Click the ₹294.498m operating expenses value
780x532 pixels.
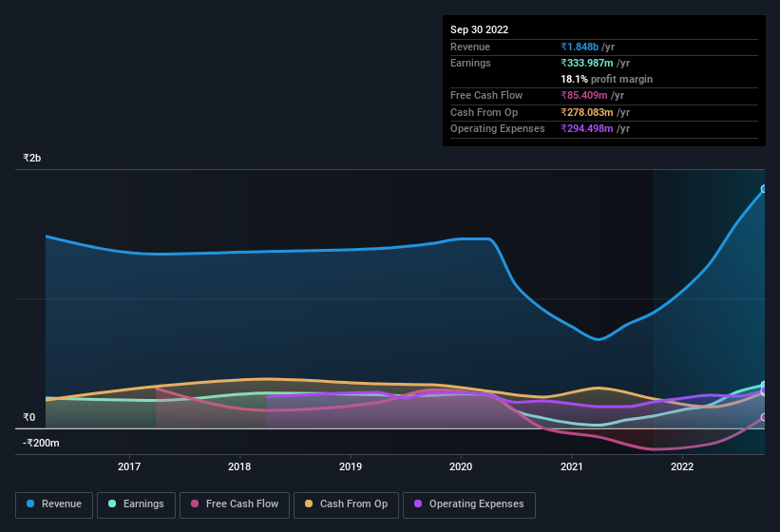(x=587, y=128)
